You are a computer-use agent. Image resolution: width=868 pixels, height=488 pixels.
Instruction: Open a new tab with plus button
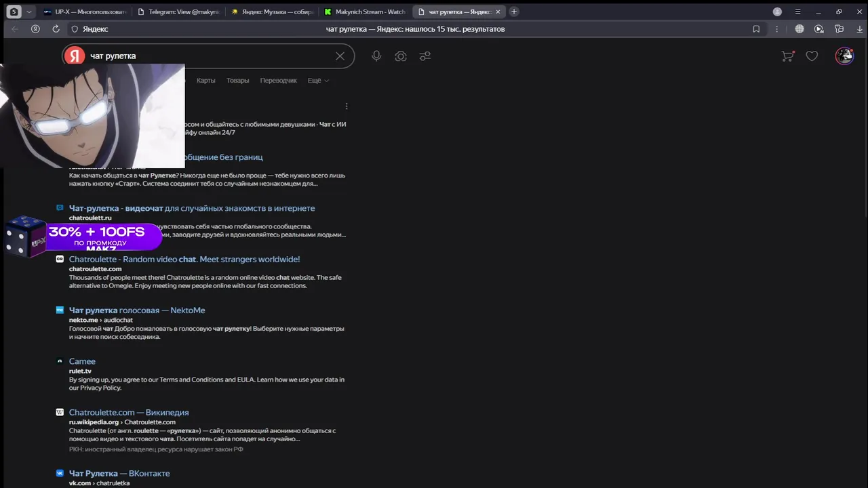(514, 12)
